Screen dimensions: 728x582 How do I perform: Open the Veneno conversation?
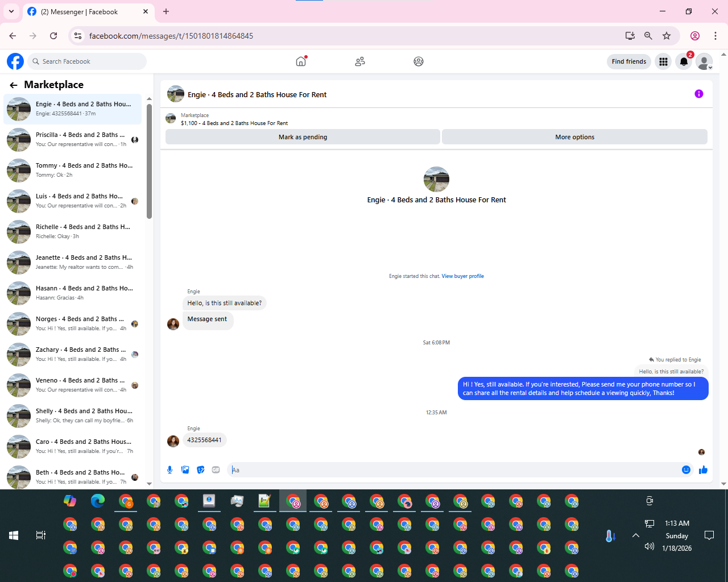point(73,385)
